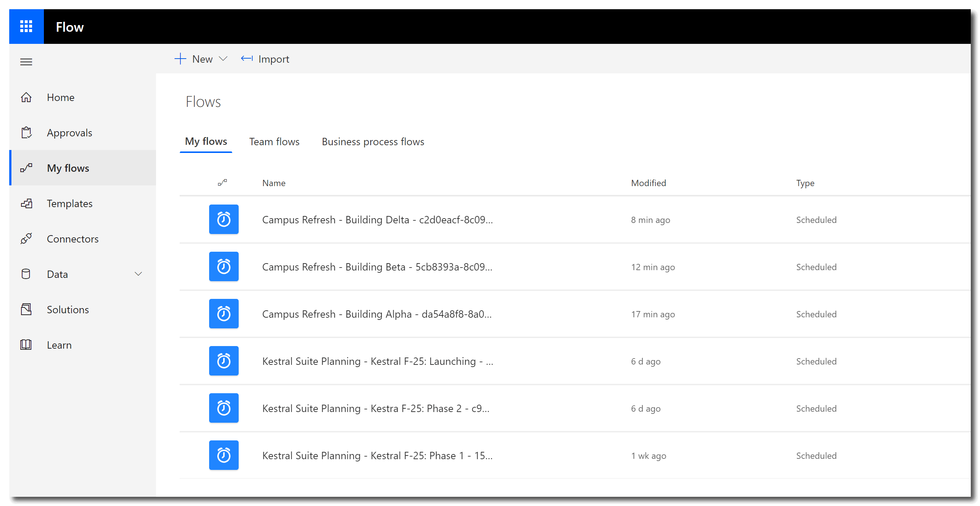The image size is (980, 506).
Task: Open Learn in sidebar
Action: (x=83, y=345)
